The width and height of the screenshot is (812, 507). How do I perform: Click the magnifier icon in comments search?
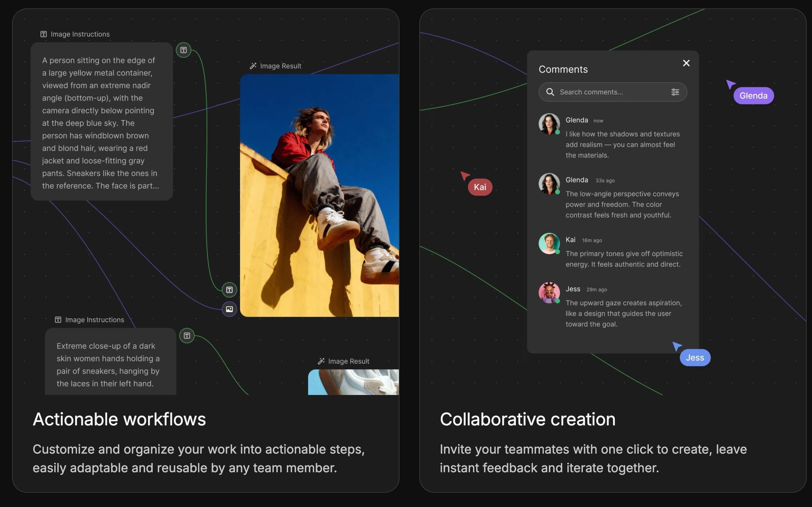tap(550, 92)
